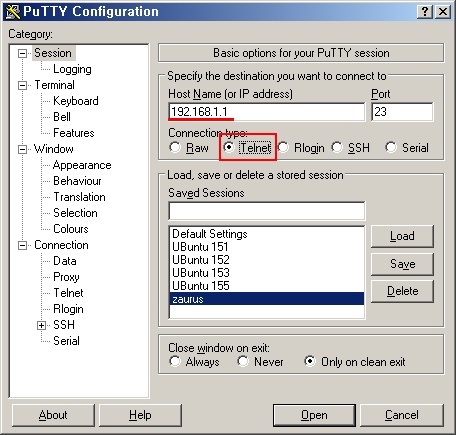This screenshot has height=435, width=456.
Task: Select UBuntu 151 saved session
Action: tap(267, 247)
